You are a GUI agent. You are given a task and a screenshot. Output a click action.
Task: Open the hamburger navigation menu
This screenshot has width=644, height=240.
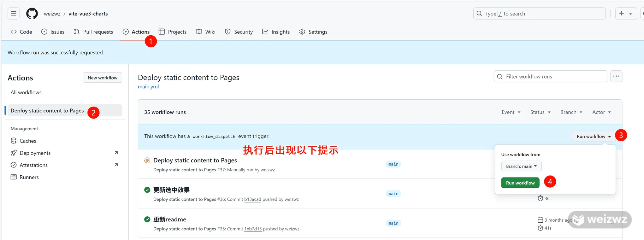click(14, 14)
